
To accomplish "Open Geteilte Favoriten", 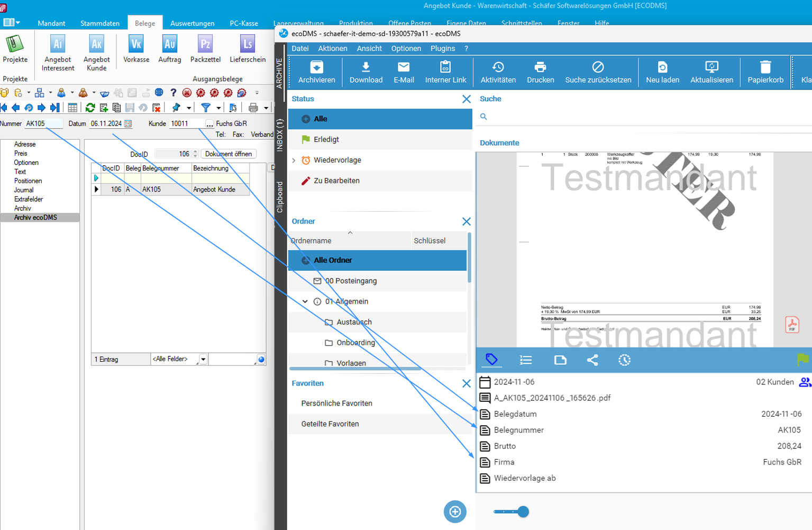I will pyautogui.click(x=379, y=424).
